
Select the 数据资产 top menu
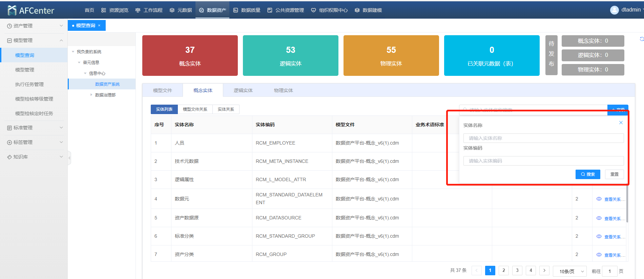pos(212,10)
